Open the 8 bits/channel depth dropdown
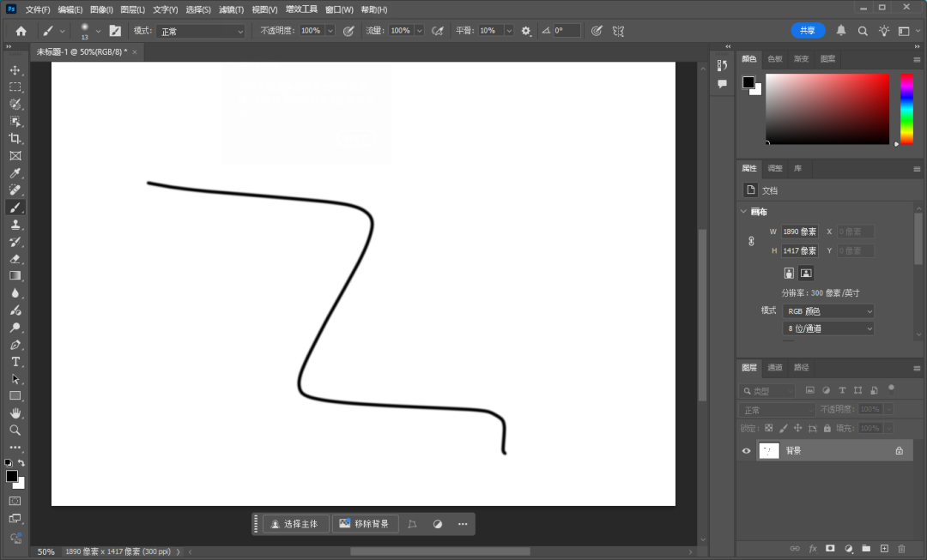 pyautogui.click(x=828, y=328)
